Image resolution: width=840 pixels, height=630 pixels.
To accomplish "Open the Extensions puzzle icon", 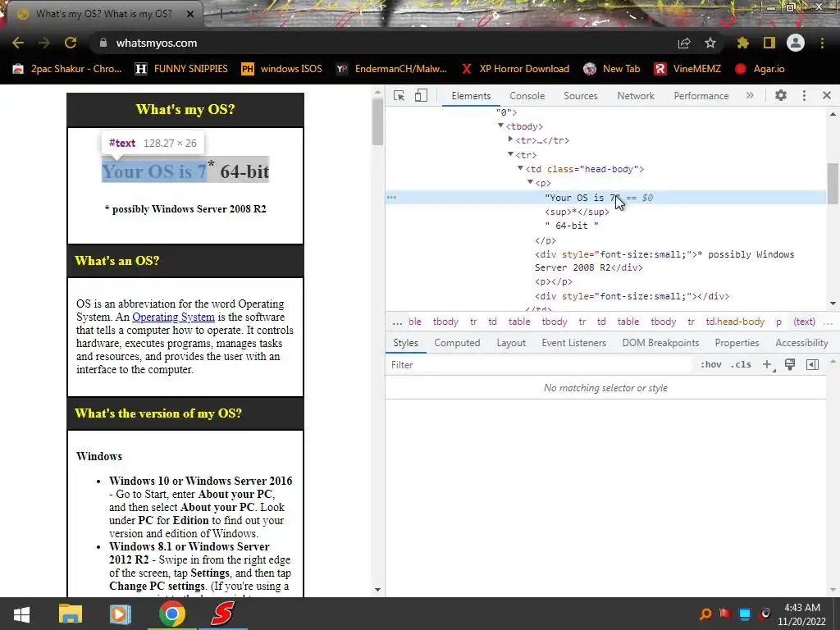I will point(743,43).
